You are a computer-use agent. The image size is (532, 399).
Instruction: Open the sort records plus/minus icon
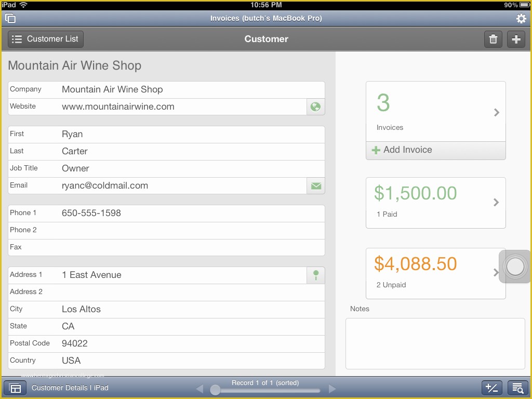click(491, 388)
